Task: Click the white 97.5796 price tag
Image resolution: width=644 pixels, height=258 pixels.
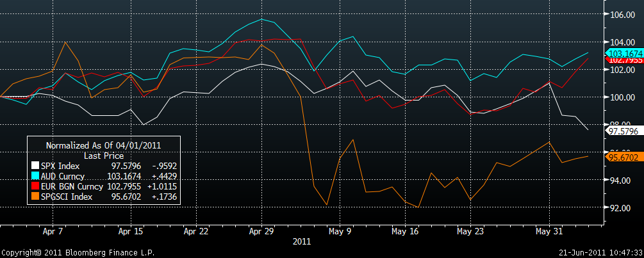Action: coord(625,131)
